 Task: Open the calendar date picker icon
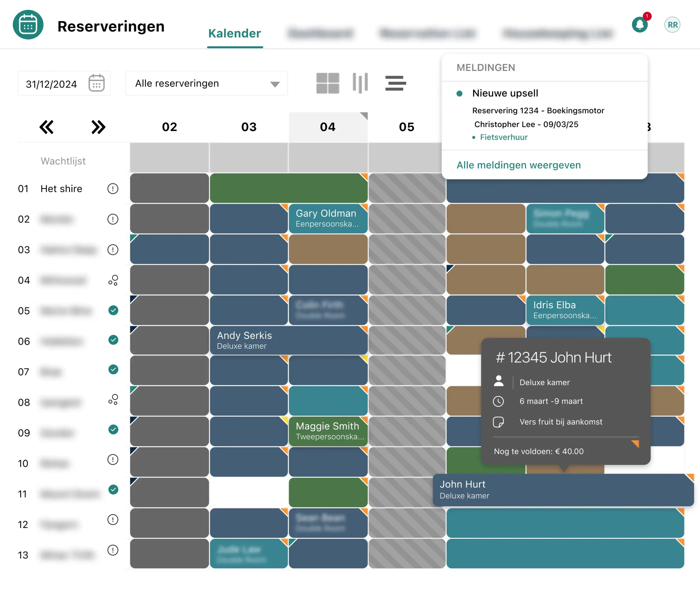[96, 83]
